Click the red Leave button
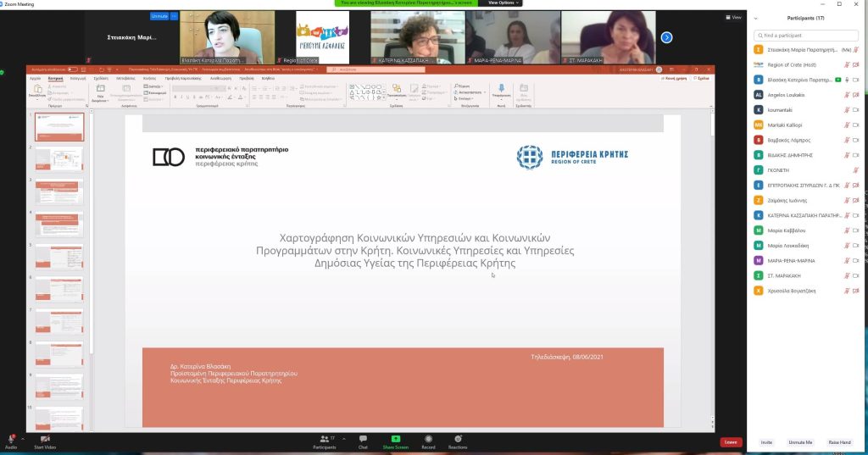 [731, 442]
